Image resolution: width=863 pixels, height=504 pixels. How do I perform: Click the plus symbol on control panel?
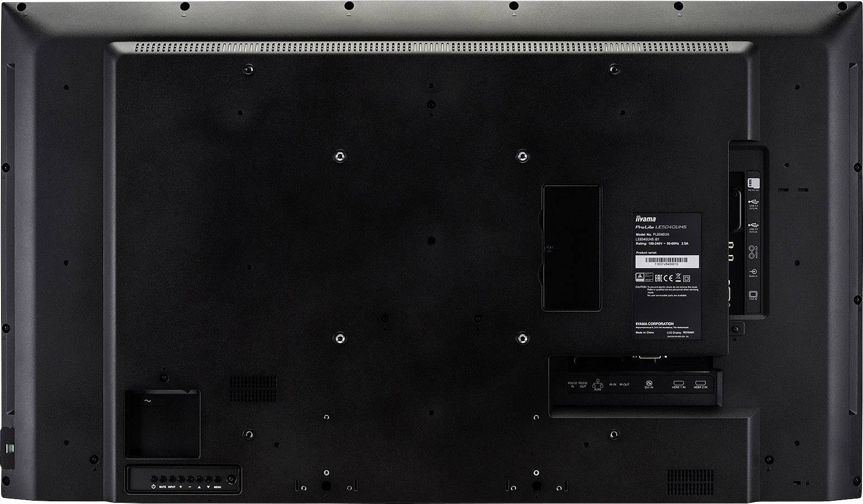tap(181, 487)
